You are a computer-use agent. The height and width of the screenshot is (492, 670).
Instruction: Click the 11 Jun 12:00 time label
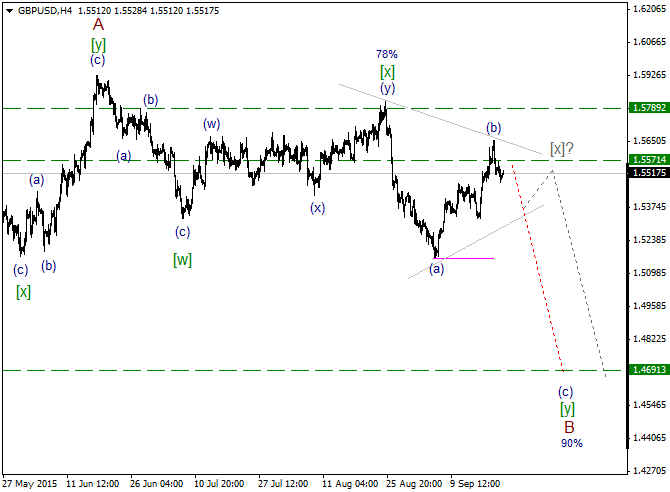[x=92, y=484]
